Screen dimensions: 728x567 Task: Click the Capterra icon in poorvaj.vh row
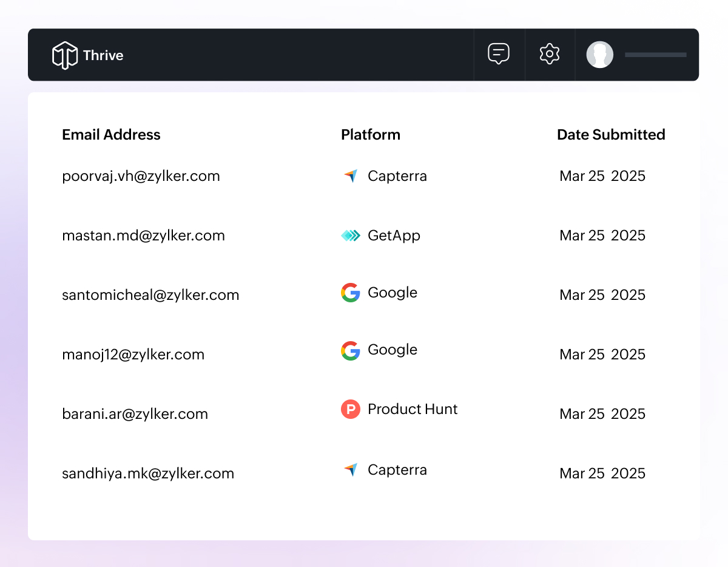pyautogui.click(x=351, y=176)
